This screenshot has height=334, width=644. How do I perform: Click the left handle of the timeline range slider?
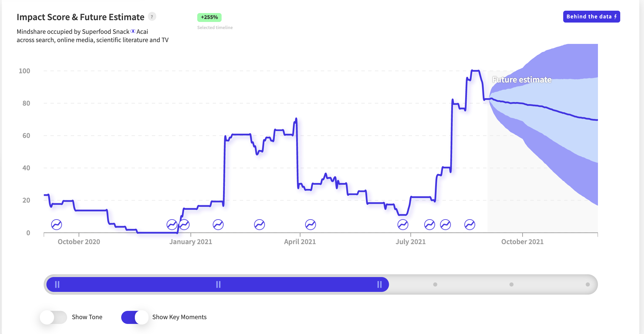[57, 284]
